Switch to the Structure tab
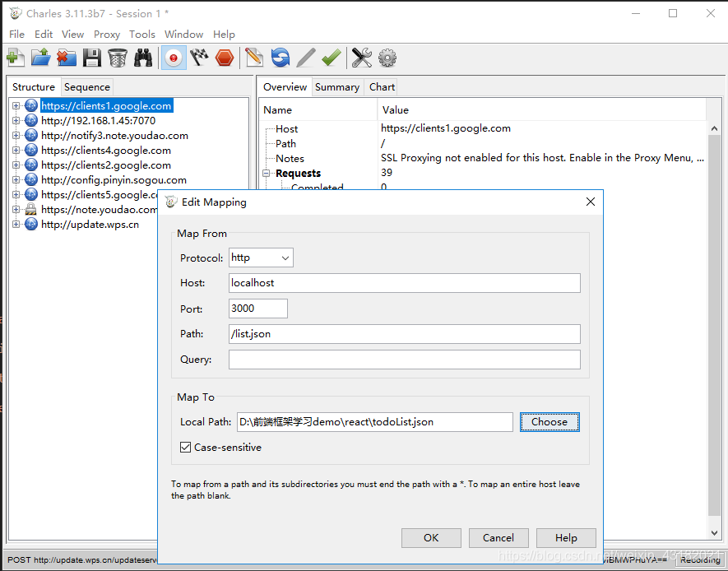 34,87
